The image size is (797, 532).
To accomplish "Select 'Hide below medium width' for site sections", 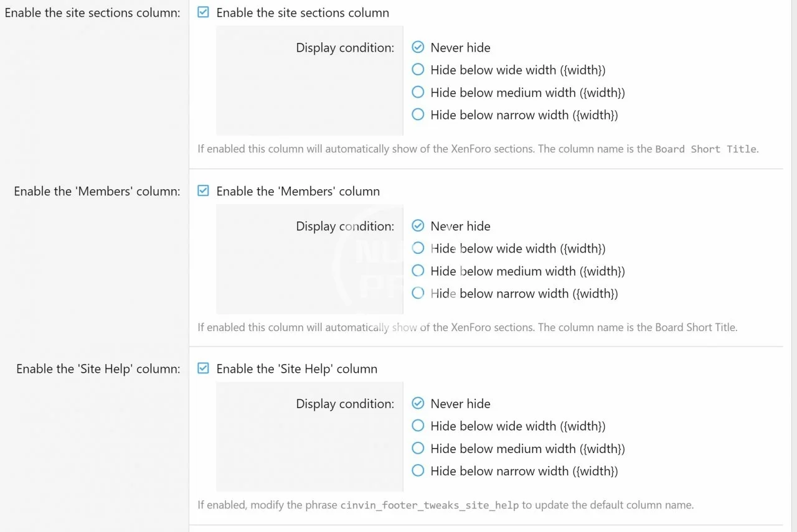I will click(x=418, y=92).
